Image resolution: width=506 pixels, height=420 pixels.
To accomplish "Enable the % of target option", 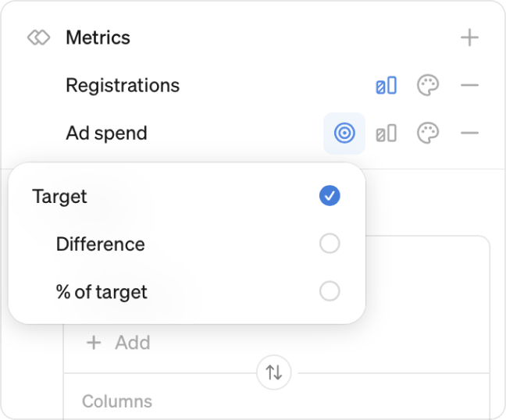I will pyautogui.click(x=330, y=291).
